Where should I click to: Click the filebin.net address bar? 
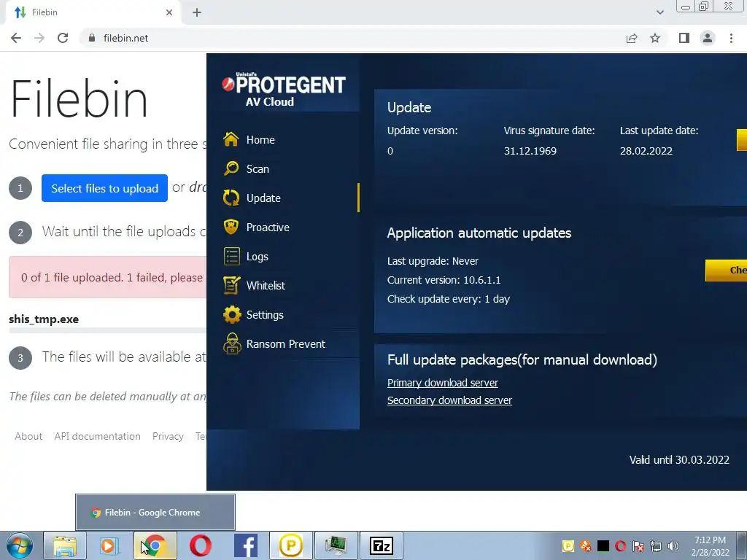(352, 38)
